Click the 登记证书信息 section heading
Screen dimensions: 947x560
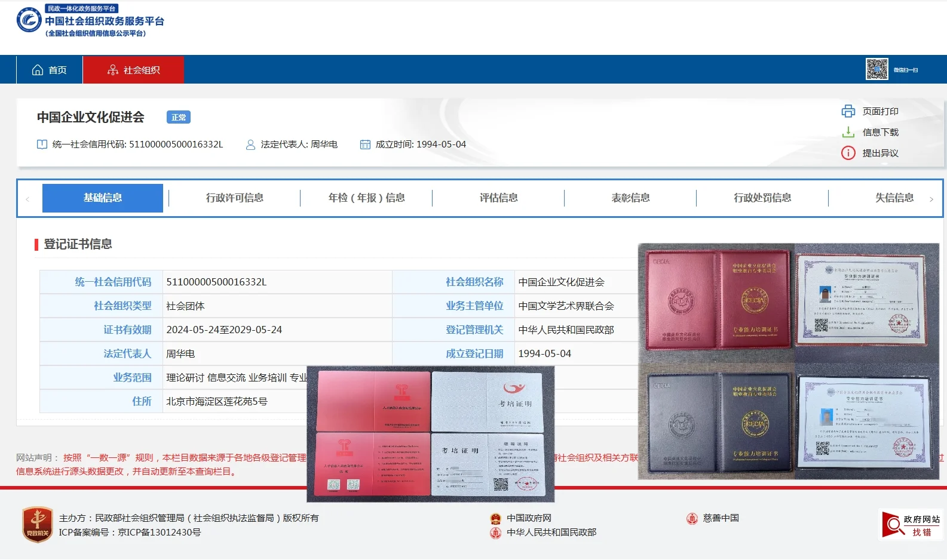[78, 244]
